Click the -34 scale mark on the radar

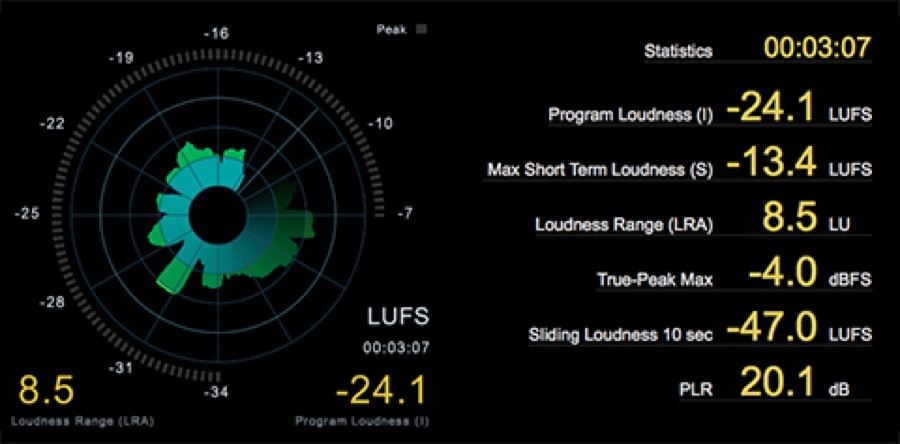pos(216,392)
